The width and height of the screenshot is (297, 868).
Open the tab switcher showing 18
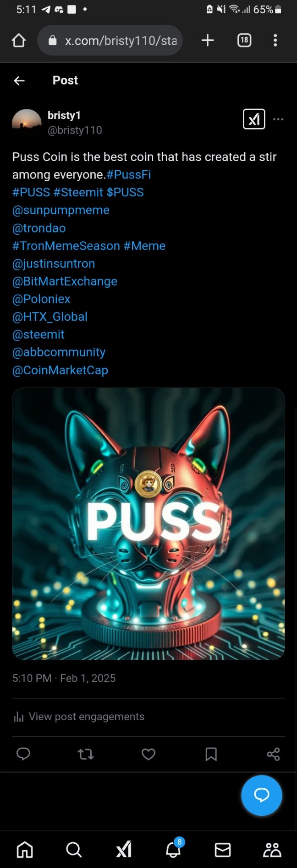tap(244, 40)
